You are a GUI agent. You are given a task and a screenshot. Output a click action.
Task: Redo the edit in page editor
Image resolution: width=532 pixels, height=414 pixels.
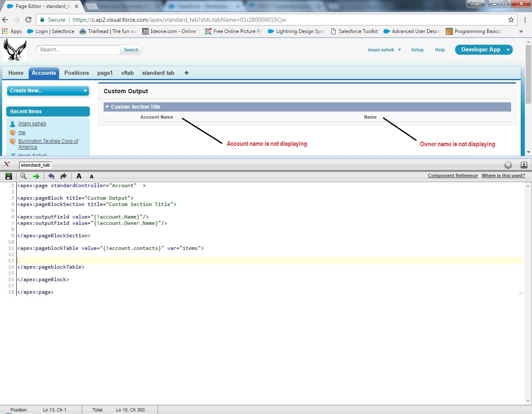coord(64,176)
